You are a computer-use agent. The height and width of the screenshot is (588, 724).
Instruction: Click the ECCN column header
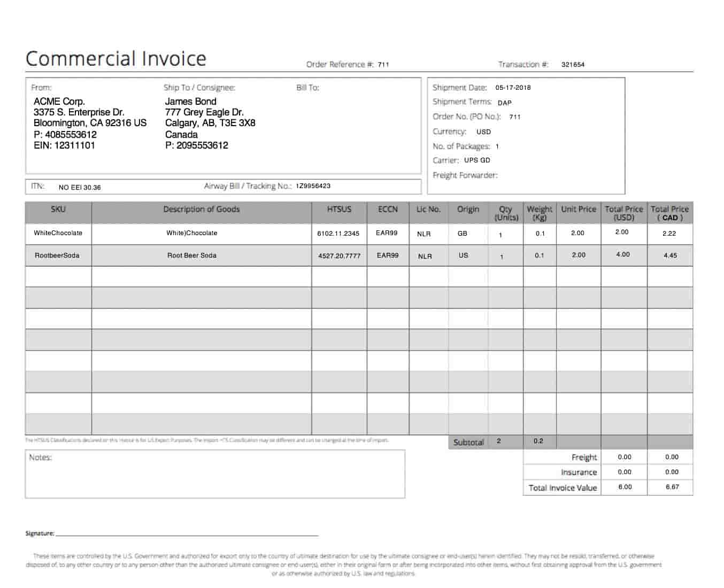coord(388,213)
